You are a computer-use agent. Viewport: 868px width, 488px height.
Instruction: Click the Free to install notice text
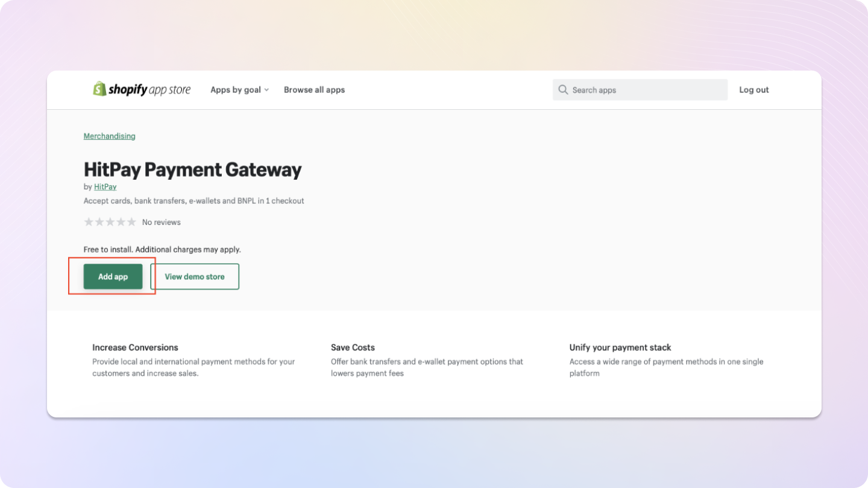pos(162,250)
